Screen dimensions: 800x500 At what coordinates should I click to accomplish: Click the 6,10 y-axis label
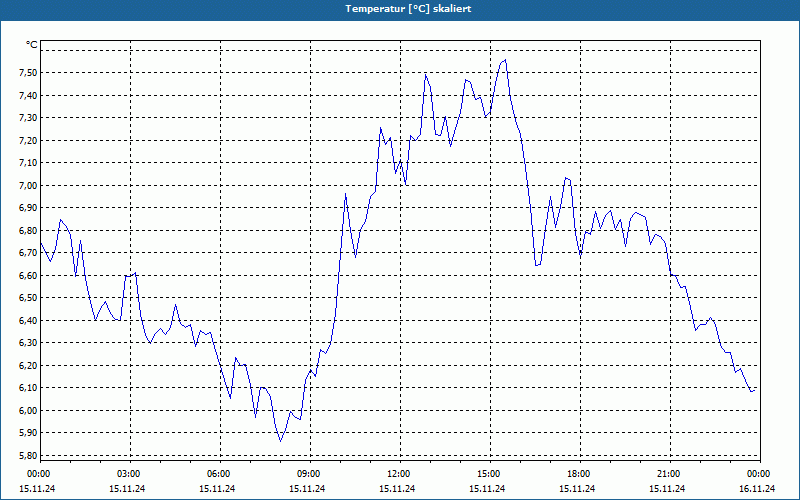click(x=28, y=388)
